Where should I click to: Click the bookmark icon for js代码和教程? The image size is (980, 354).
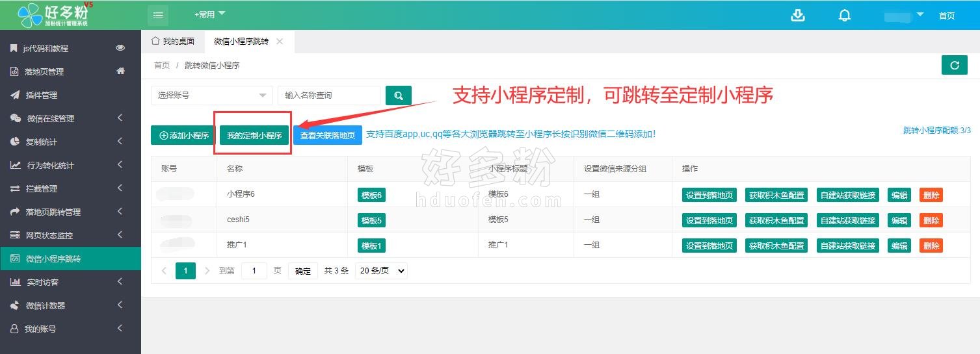(x=14, y=48)
